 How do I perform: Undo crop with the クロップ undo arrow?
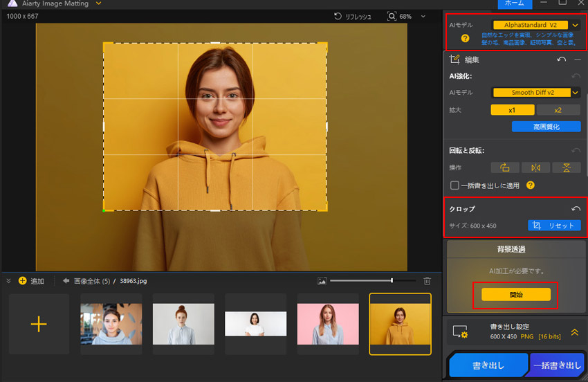[576, 209]
